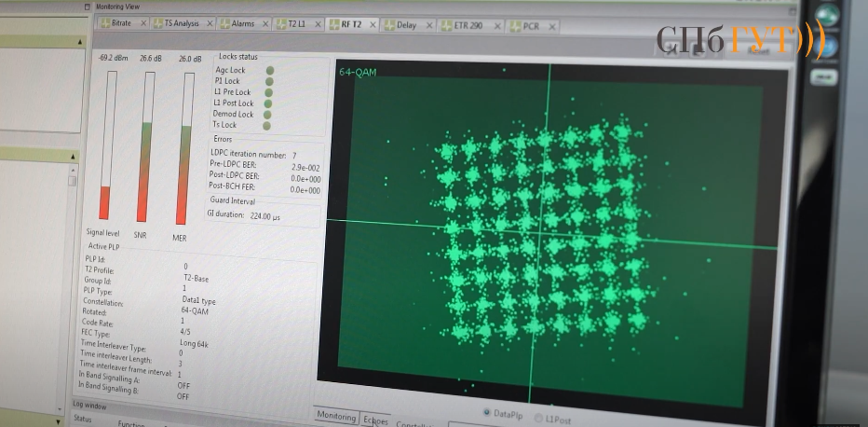Click the ETR 290 tab icon
Screen dimensions: 868x427
[x=445, y=26]
